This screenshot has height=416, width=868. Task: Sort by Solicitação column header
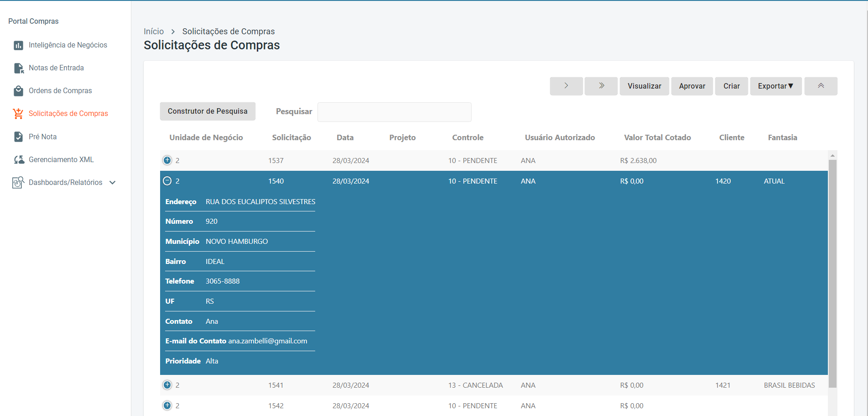tap(291, 137)
